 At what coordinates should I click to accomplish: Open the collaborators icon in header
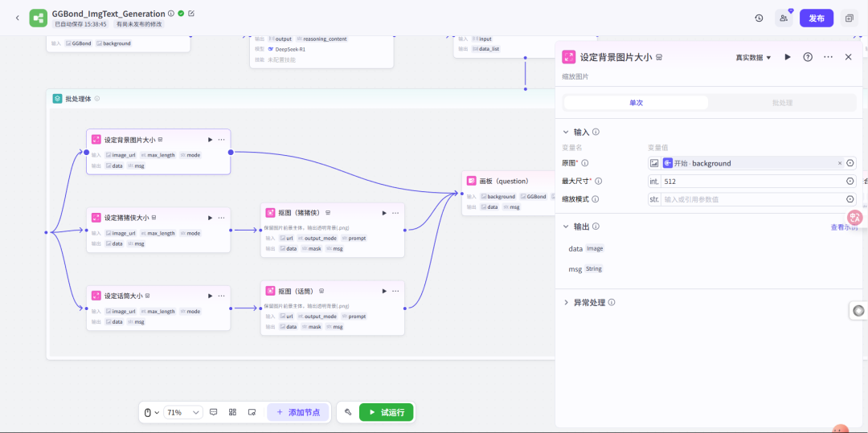(784, 18)
